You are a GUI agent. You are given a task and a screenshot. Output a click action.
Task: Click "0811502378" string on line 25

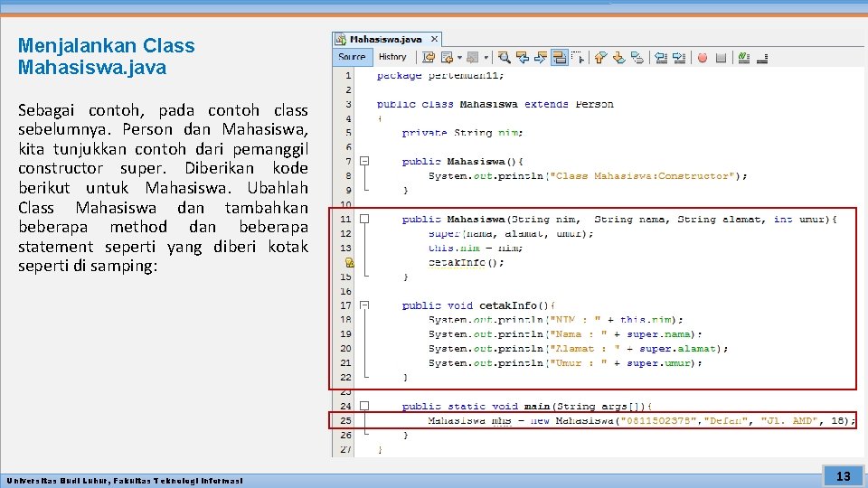[x=658, y=420]
